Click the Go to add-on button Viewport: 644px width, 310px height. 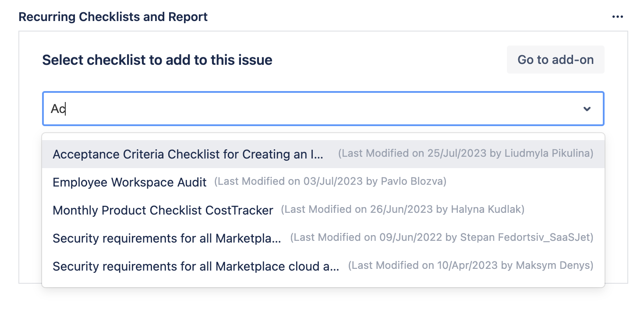pyautogui.click(x=555, y=60)
